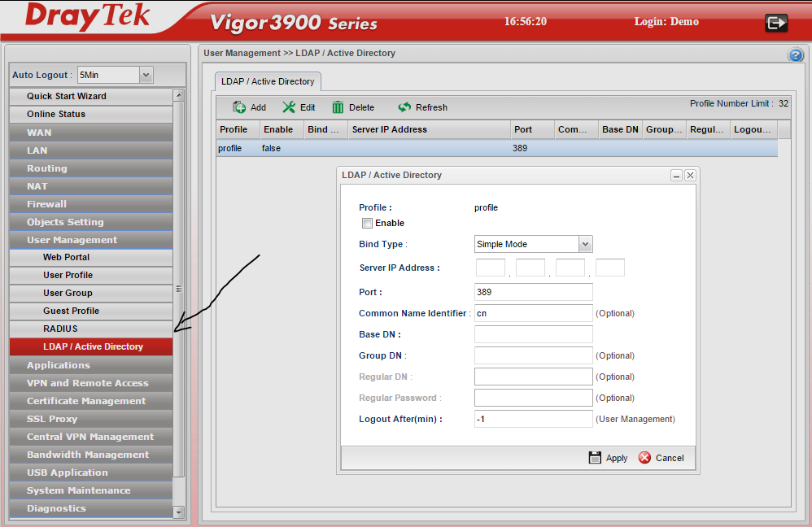Minimize the LDAP / Active Directory dialog

pos(676,176)
